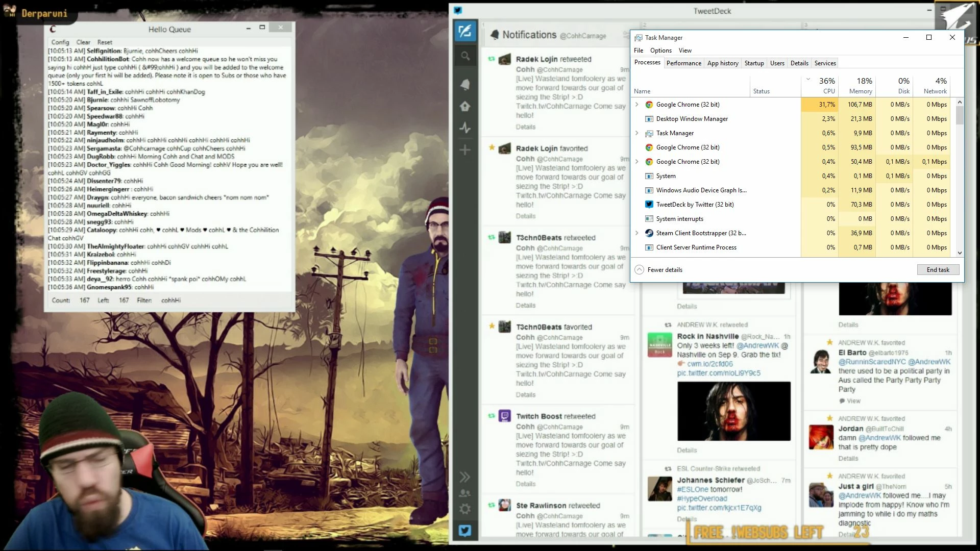
Task: Open TweetDeck settings gear icon
Action: [x=465, y=509]
